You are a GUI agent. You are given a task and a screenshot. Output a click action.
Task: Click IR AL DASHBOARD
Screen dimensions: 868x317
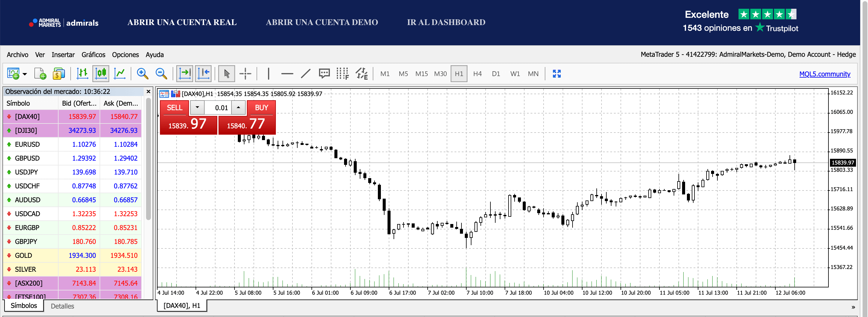pyautogui.click(x=446, y=22)
